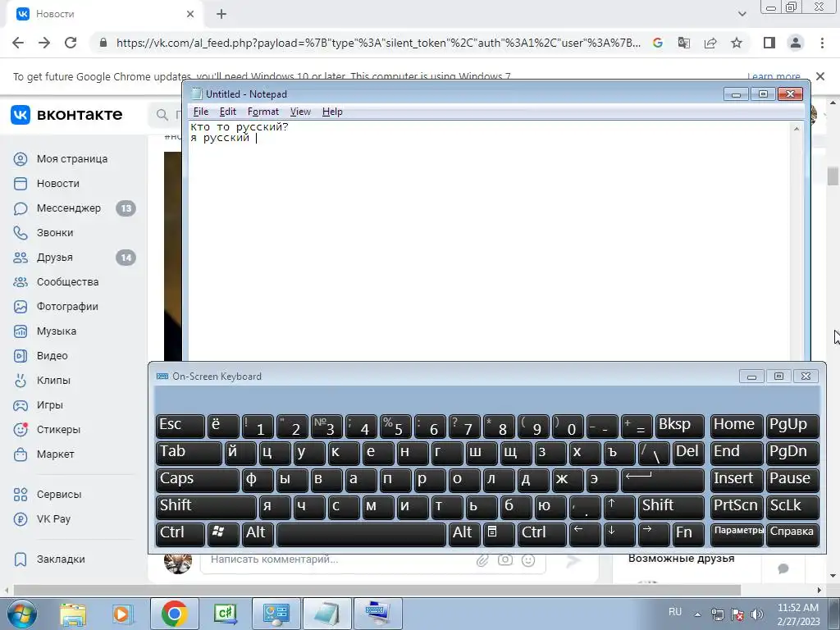The width and height of the screenshot is (840, 630).
Task: Open Google Translate icon in address bar
Action: click(684, 43)
